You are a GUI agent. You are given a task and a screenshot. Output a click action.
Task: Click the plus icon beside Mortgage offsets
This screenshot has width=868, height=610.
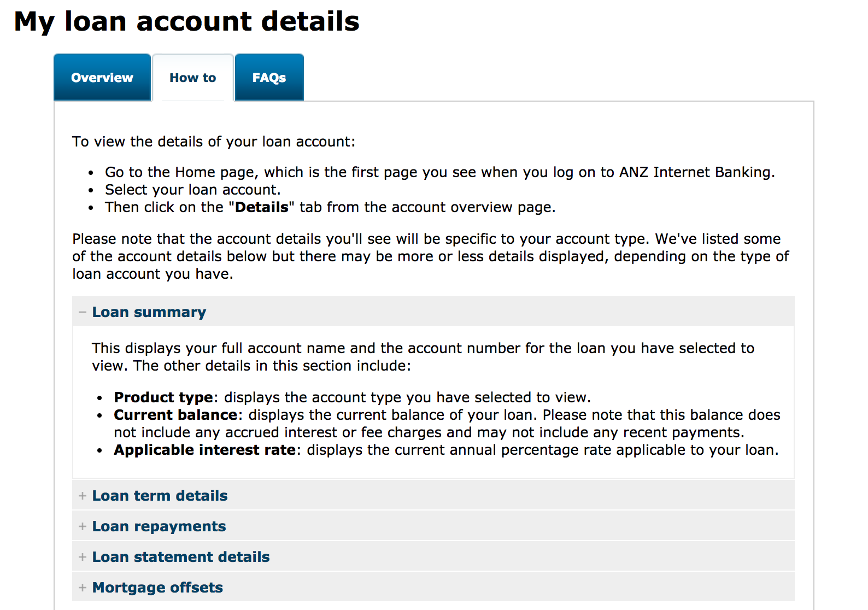point(83,588)
